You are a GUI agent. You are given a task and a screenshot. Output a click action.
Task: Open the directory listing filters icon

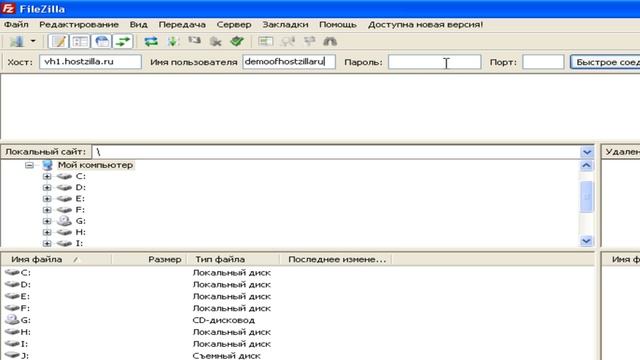pyautogui.click(x=265, y=41)
